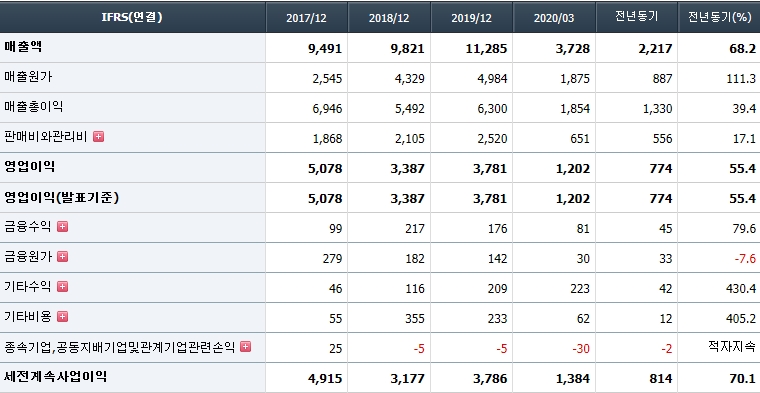This screenshot has width=760, height=393.
Task: Click 세전계속사업이익 전년동기 value 814
Action: (x=661, y=378)
